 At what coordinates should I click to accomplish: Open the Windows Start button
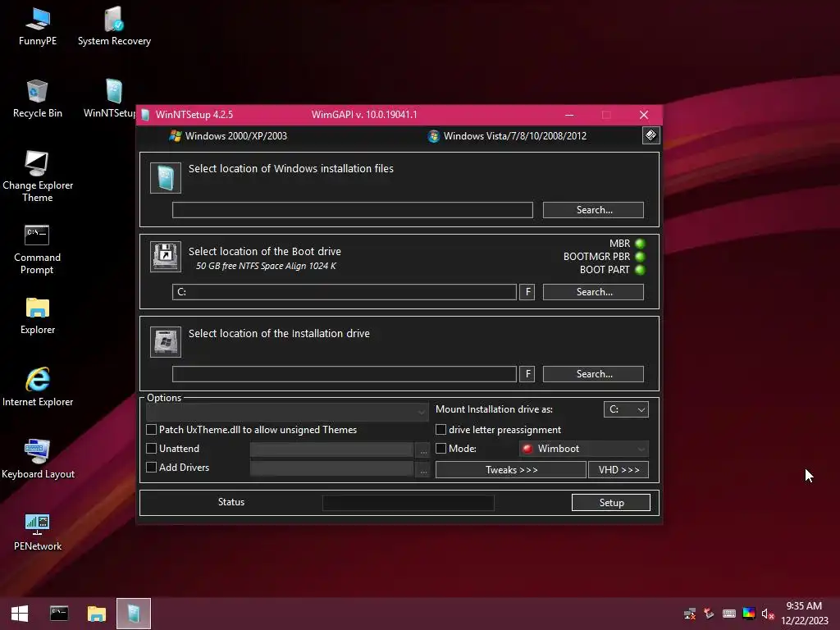pos(20,614)
